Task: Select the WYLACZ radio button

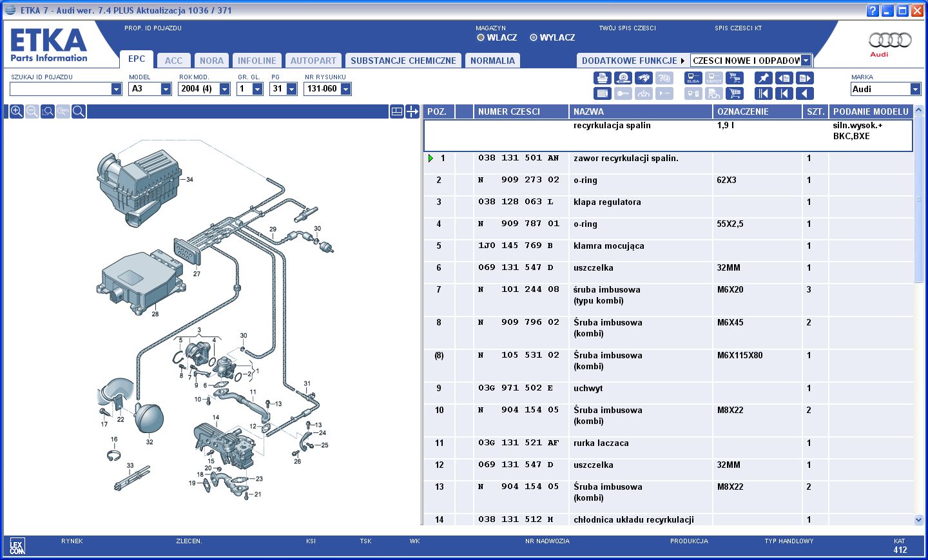Action: (x=534, y=37)
